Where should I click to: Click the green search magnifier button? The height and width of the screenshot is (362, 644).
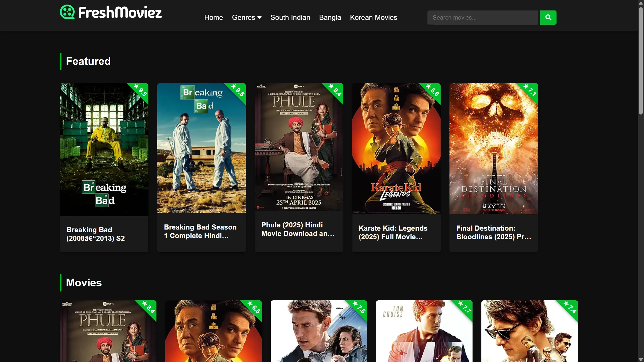click(x=548, y=17)
